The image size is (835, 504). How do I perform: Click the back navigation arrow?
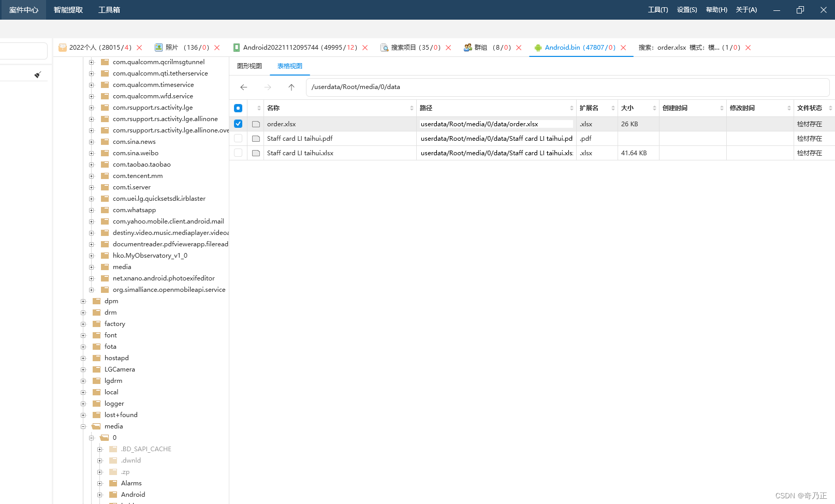coord(244,87)
